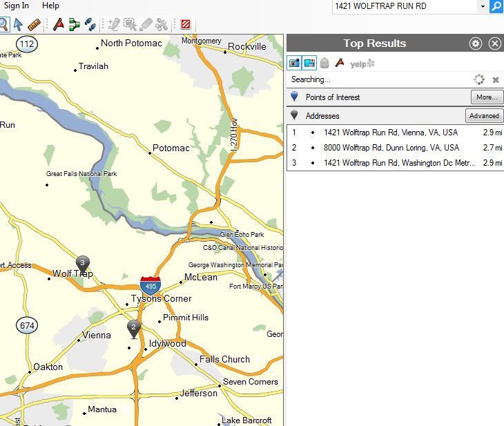Screen dimensions: 504x426
Task: Click the greyed Move Point tool
Action: (x=130, y=24)
